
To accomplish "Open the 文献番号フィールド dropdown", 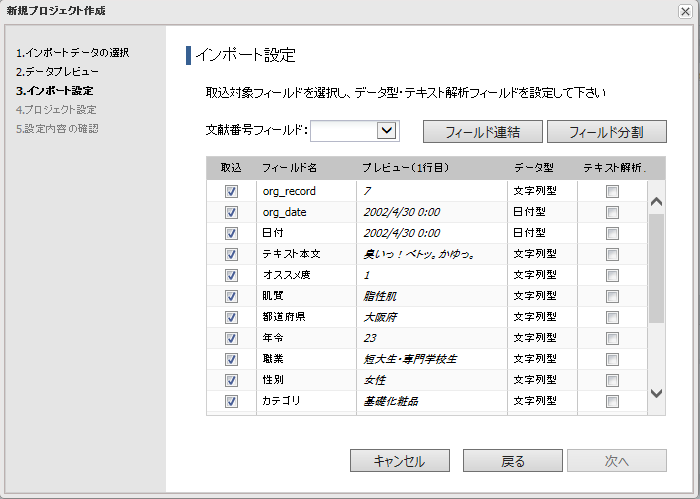I will (386, 131).
